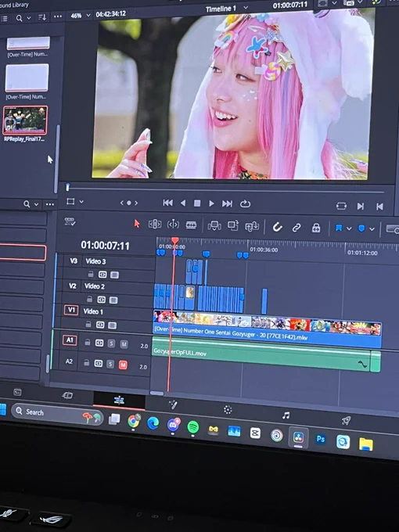The width and height of the screenshot is (399, 532).
Task: Switch to the Edit page tab
Action: point(119,401)
